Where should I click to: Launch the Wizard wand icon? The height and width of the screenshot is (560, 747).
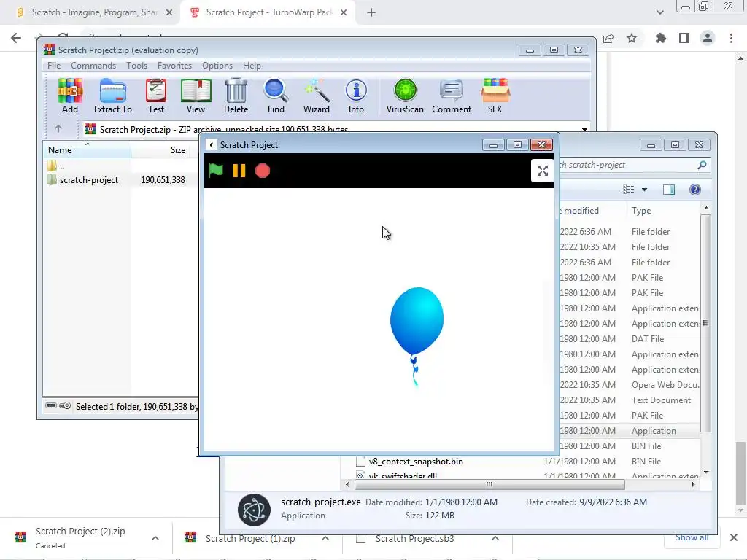[317, 96]
